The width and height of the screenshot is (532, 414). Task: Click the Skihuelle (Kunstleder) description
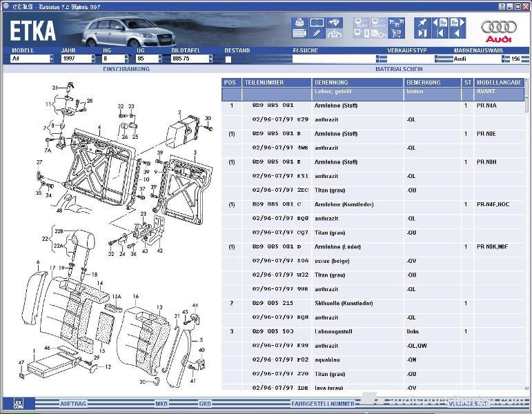[x=344, y=303]
